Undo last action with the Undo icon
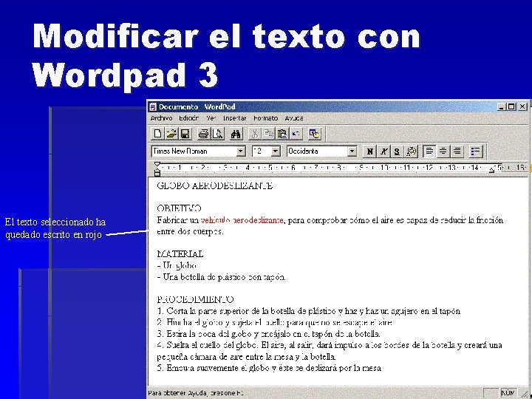 pos(296,134)
